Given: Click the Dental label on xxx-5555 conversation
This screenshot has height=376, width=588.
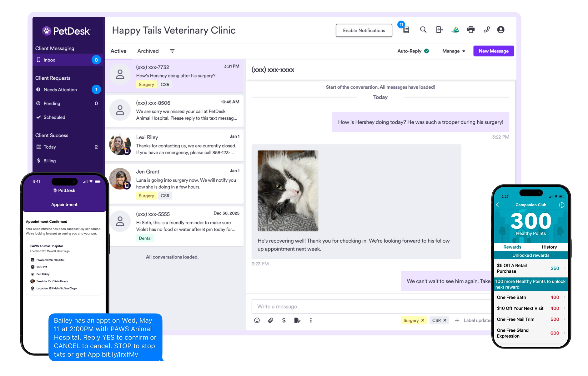Looking at the screenshot, I should (145, 238).
